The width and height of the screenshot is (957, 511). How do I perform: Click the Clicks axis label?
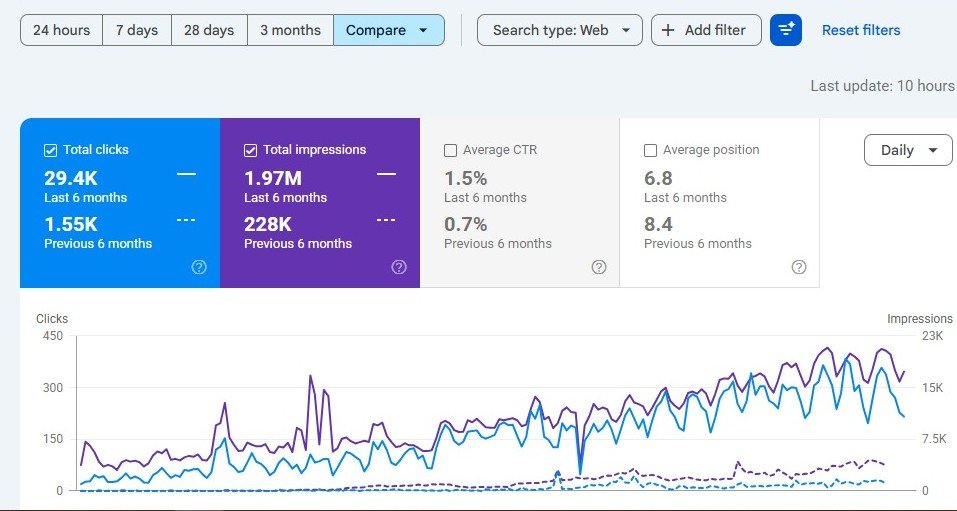(x=52, y=319)
